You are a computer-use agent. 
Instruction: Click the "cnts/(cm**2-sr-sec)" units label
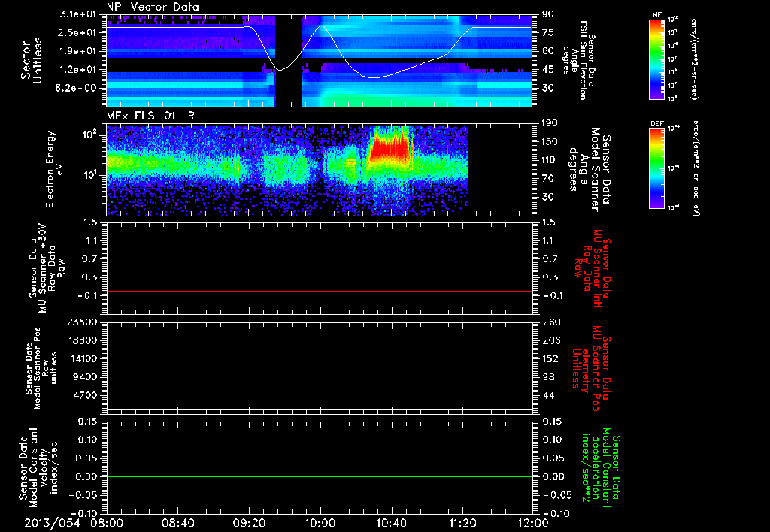(x=694, y=59)
